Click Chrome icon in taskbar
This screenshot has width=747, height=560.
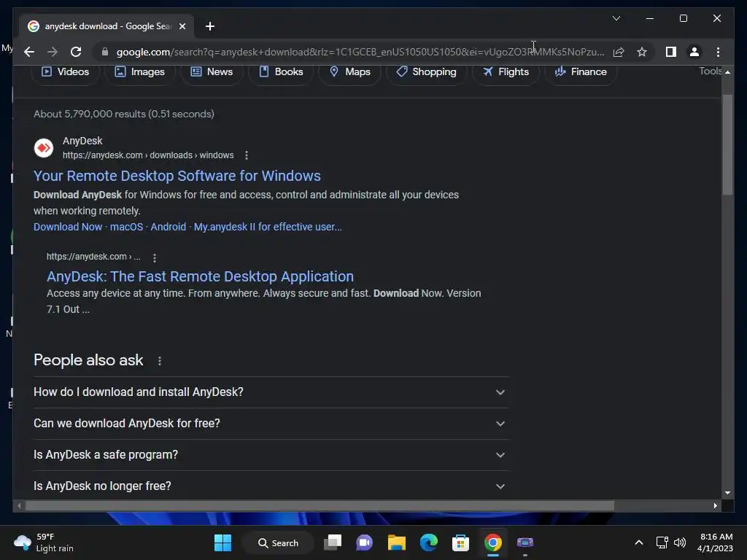[x=492, y=542]
